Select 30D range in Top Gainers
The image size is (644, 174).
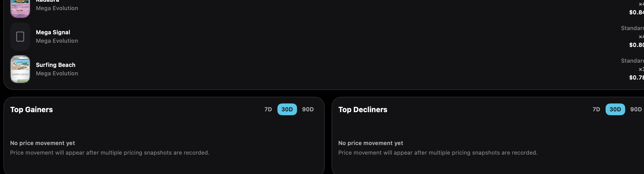287,109
